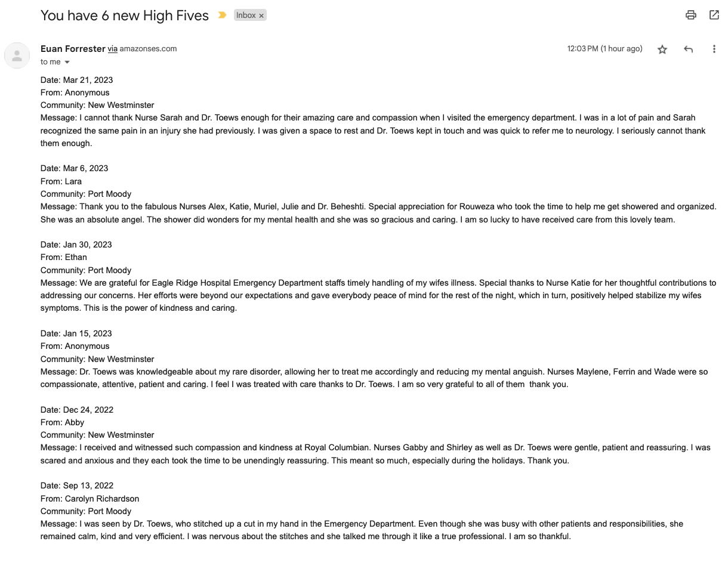
Task: Expand the "to me" details arrow
Action: pos(67,63)
